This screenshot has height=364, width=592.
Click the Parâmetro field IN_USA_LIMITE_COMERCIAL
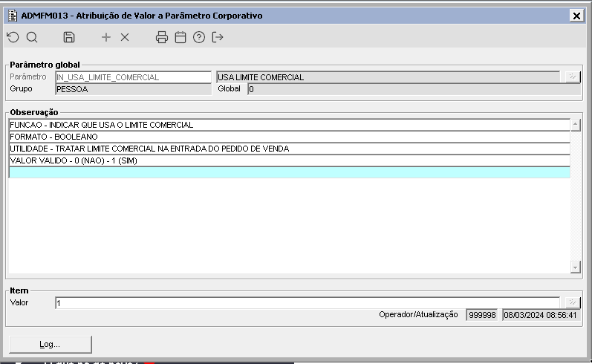133,77
